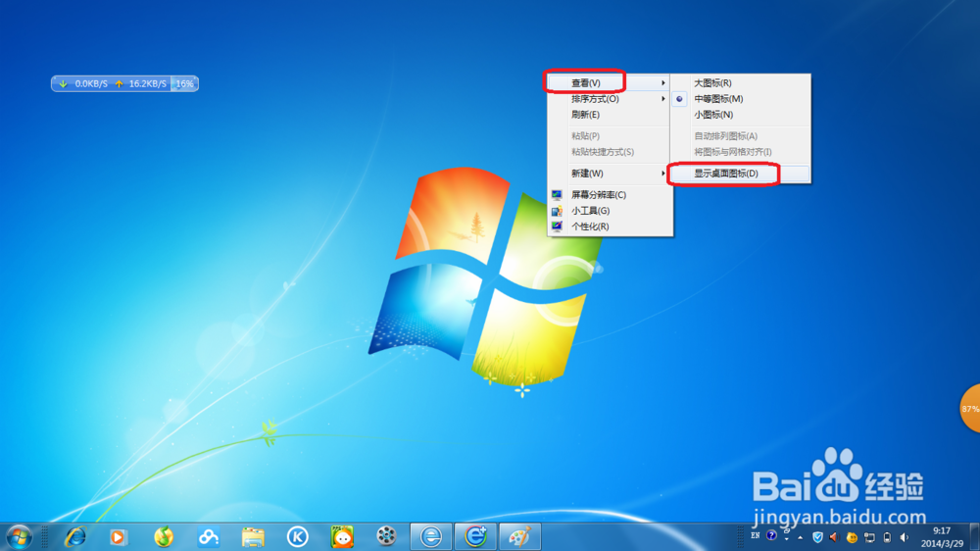Open the network connection tray icon

[869, 537]
